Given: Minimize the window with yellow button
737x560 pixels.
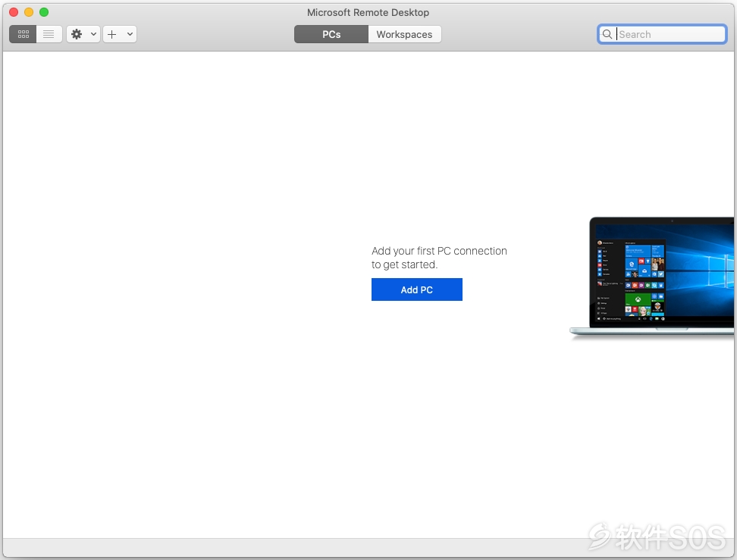Looking at the screenshot, I should click(29, 12).
